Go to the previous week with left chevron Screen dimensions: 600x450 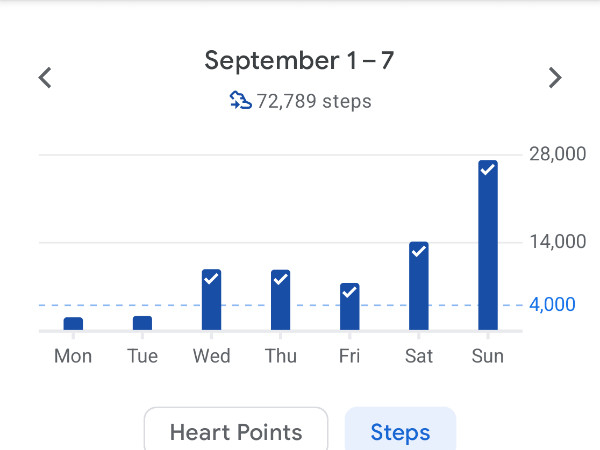pos(45,78)
